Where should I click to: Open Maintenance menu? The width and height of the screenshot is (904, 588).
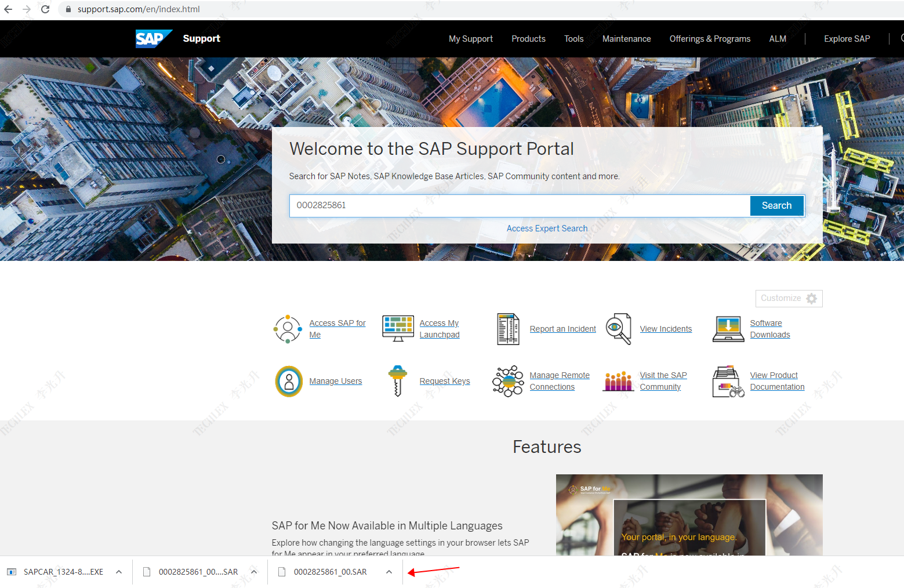tap(626, 39)
